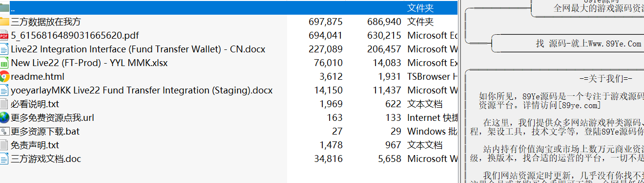Click the PDF icon of 5_6156816489031665620.pdf
This screenshot has height=183, width=644.
[x=4, y=35]
